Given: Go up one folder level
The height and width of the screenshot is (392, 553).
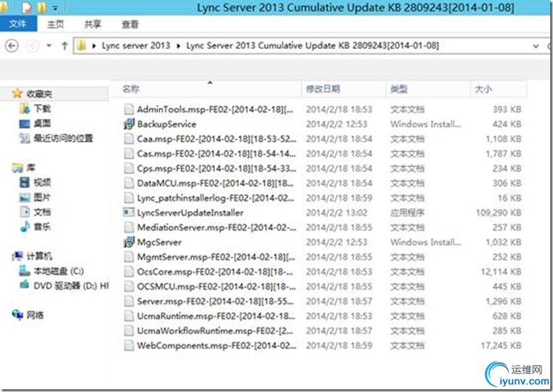Looking at the screenshot, I should (65, 46).
